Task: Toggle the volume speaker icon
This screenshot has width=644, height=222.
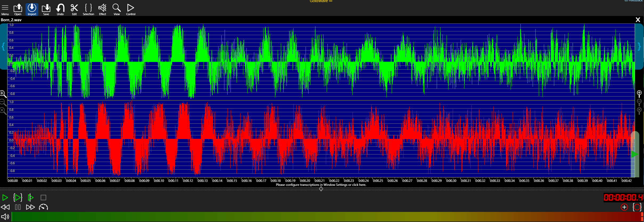Action: click(x=5, y=217)
